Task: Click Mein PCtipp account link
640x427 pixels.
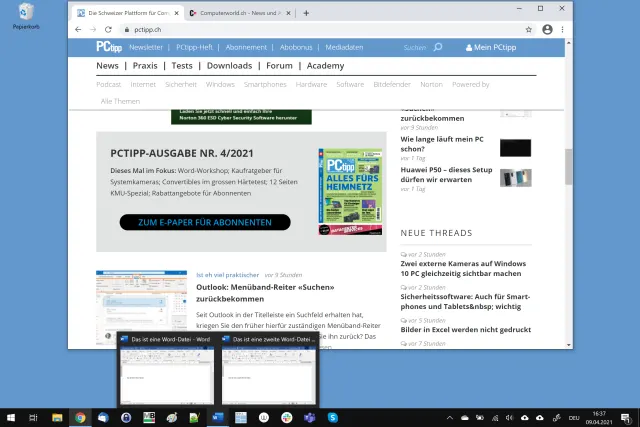Action: (x=491, y=47)
